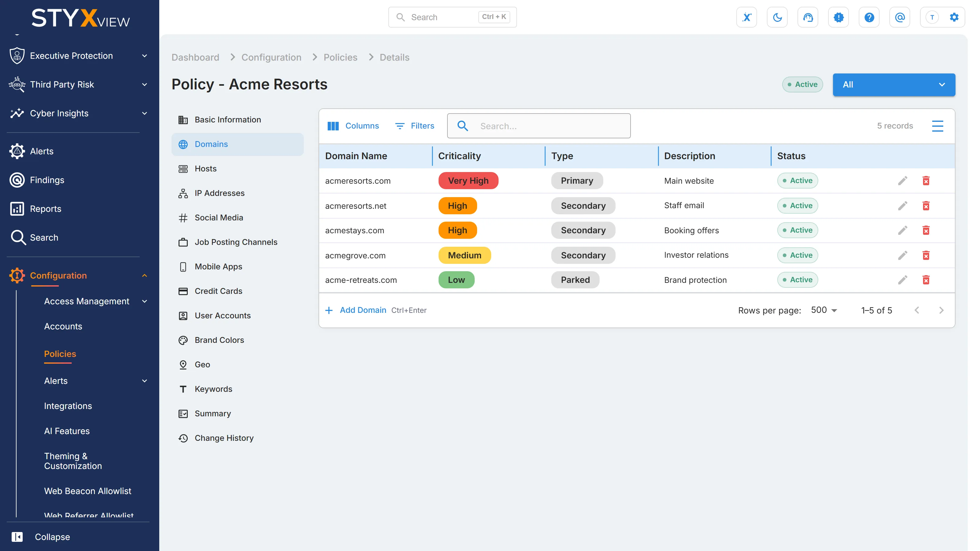Delete the acme-retreats.com domain
Screen dimensions: 980x551
pos(925,280)
